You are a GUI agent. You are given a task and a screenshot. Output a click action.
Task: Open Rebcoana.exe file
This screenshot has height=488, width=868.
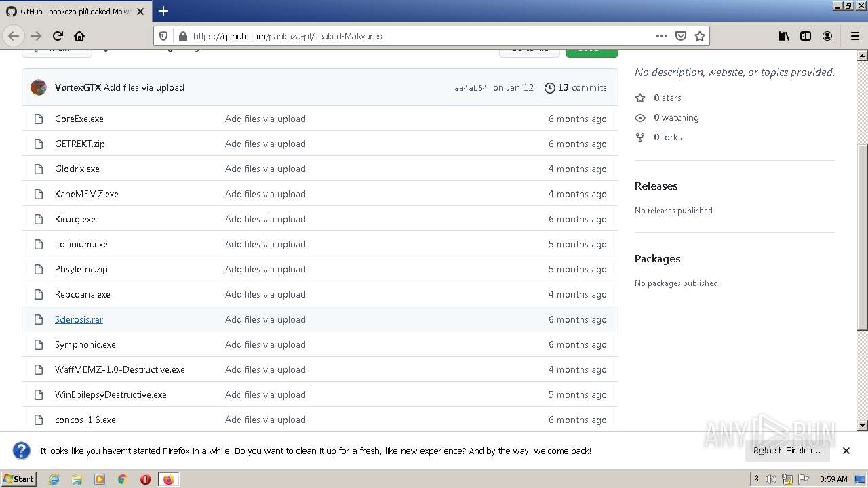83,294
